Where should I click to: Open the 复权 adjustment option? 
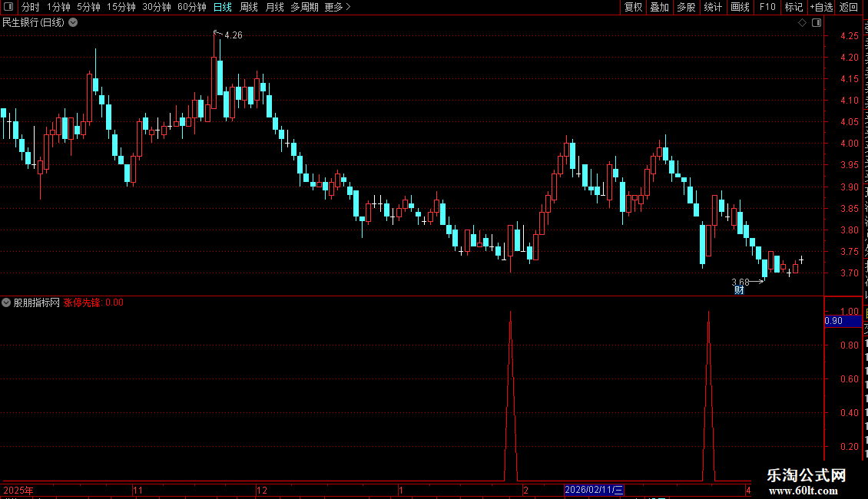click(633, 7)
